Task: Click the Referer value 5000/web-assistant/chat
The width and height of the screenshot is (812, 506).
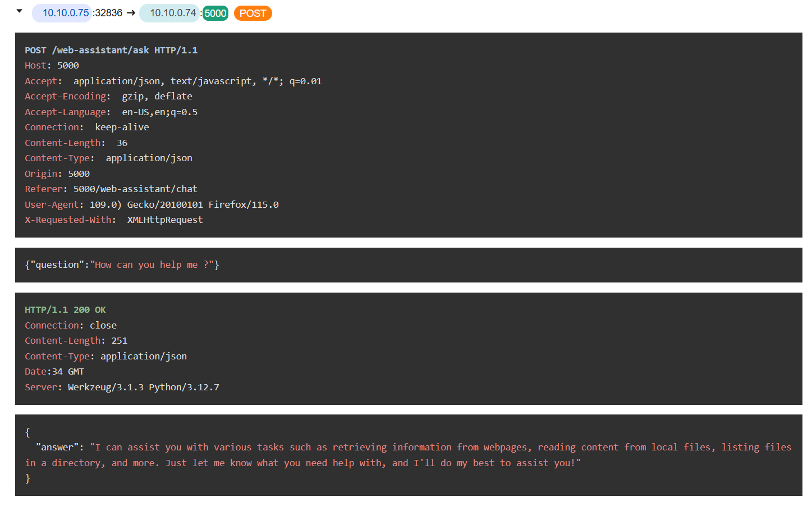Action: [135, 189]
